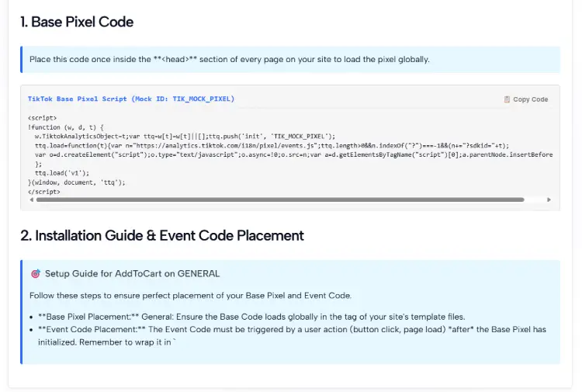Image resolution: width=582 pixels, height=392 pixels.
Task: Click the ttq.load('v1'); line
Action: pos(62,173)
